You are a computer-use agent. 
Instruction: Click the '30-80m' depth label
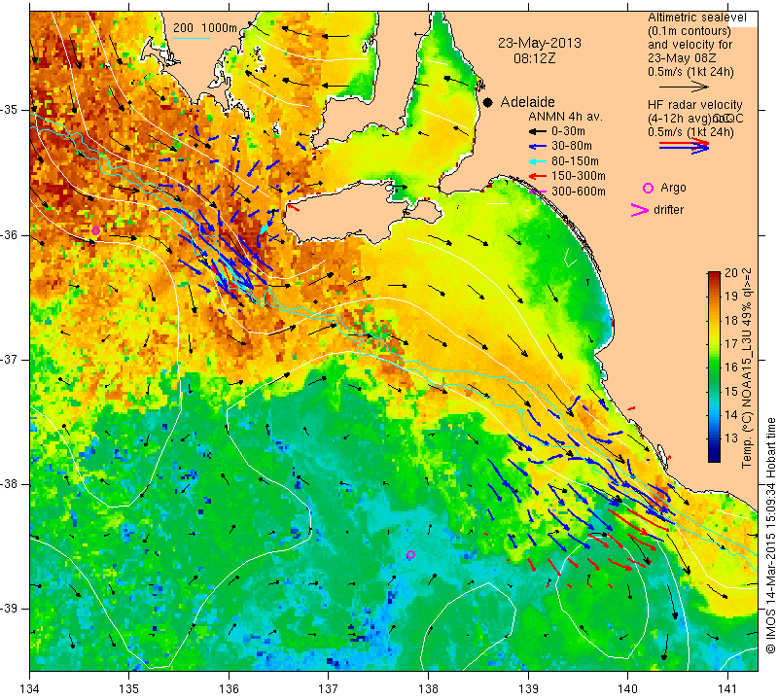point(572,147)
